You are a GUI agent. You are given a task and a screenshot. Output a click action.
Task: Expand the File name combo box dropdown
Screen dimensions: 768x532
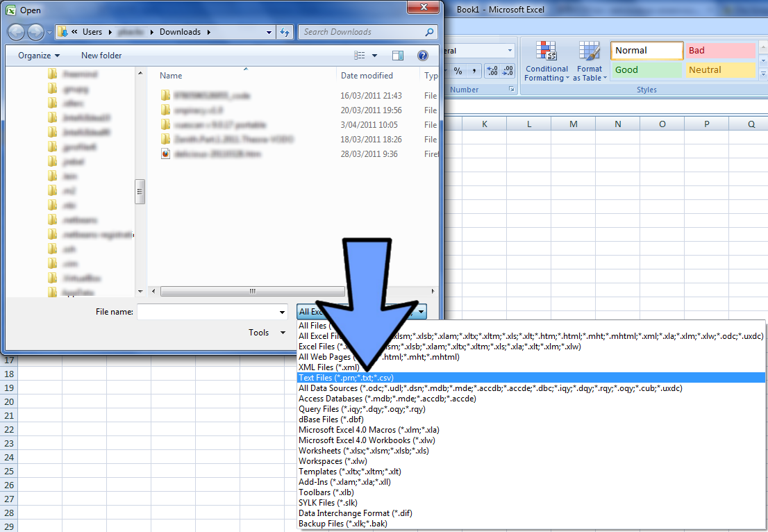click(x=282, y=312)
